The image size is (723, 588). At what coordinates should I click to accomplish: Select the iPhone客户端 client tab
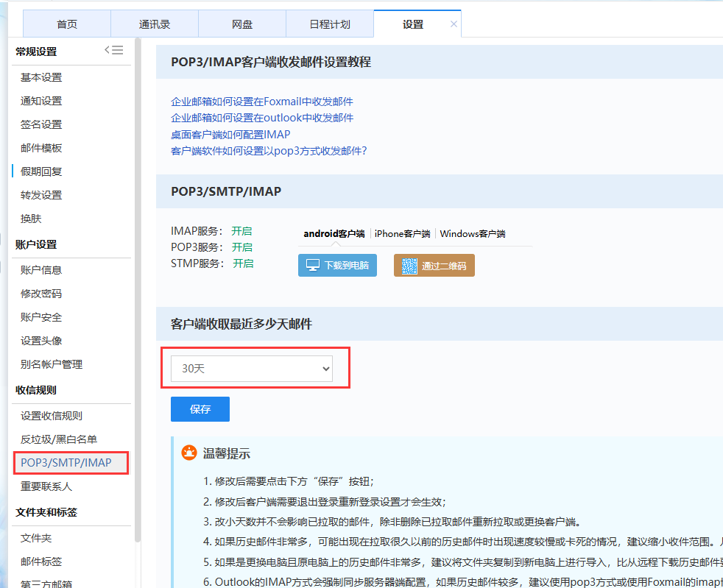[x=402, y=233]
